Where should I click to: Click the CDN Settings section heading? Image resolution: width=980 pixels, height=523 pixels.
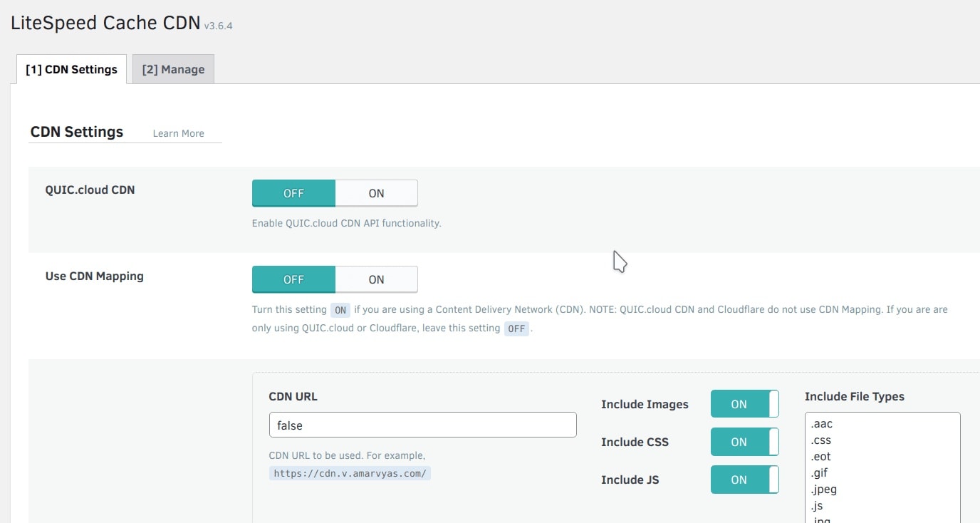pos(77,132)
